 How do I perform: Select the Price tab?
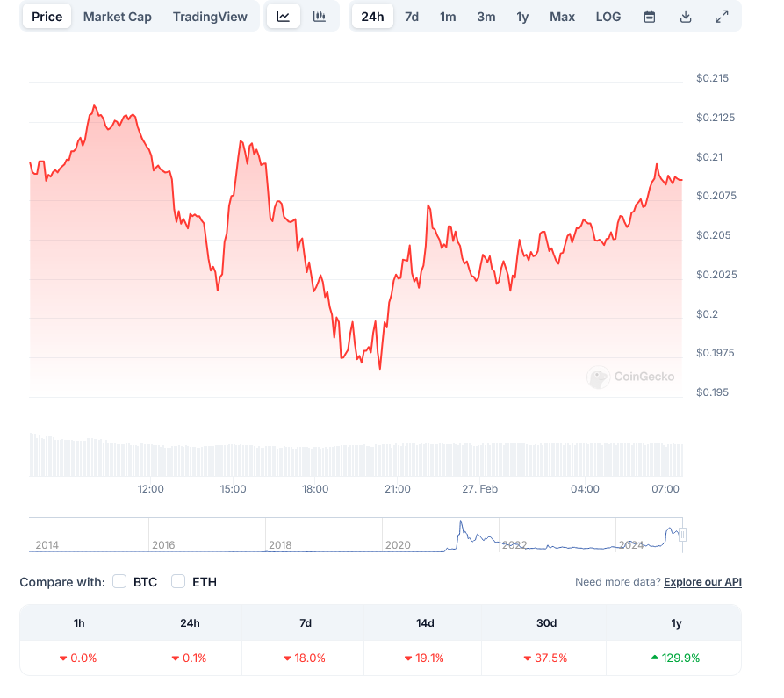point(47,17)
